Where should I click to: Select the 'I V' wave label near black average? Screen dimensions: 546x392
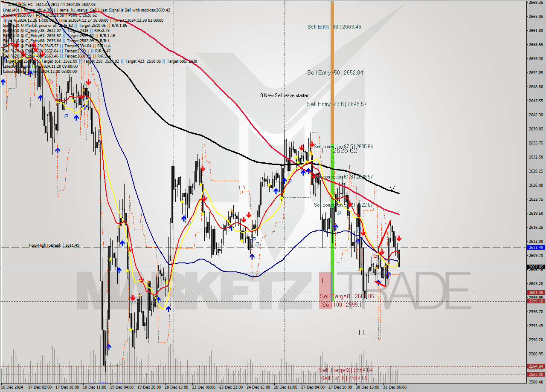[390, 188]
